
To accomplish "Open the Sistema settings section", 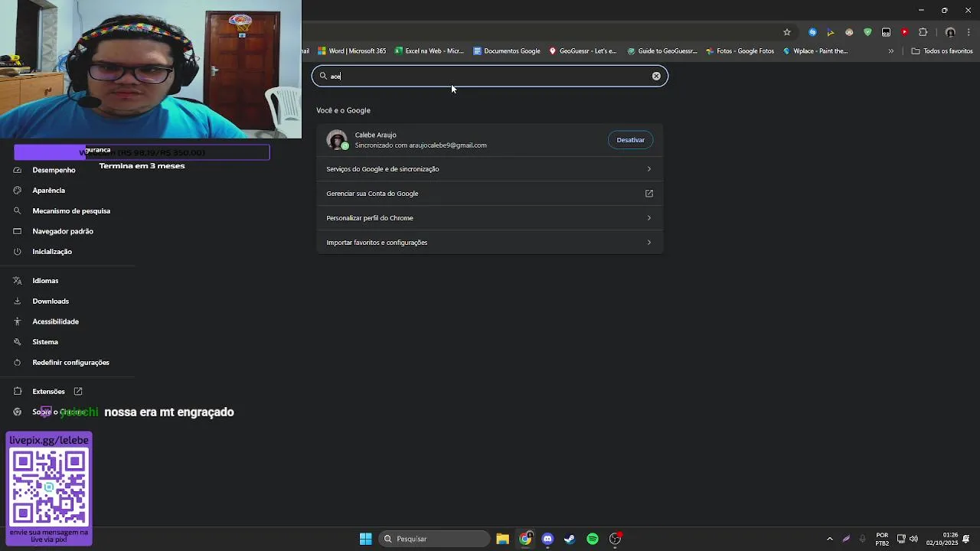I will (x=45, y=342).
